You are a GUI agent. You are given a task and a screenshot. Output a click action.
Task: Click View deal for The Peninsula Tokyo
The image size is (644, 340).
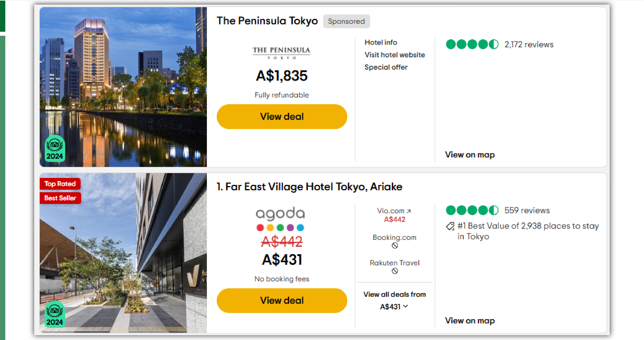pyautogui.click(x=282, y=116)
